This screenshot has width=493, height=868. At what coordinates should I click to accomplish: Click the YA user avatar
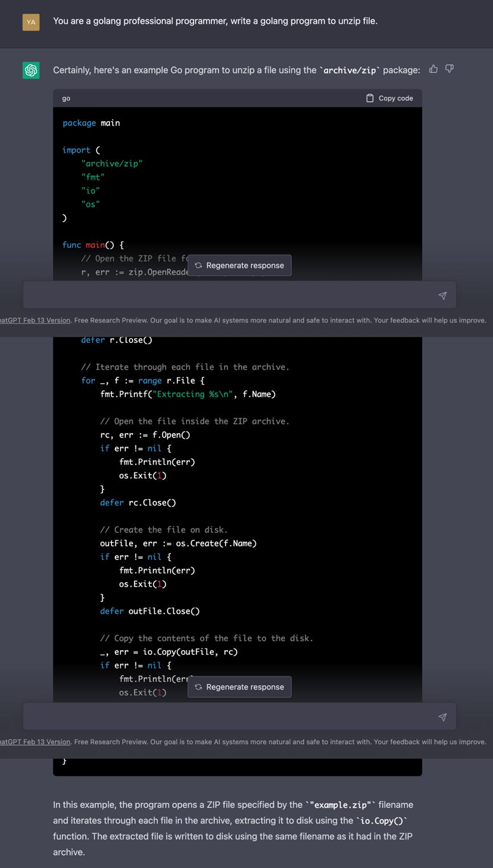31,22
